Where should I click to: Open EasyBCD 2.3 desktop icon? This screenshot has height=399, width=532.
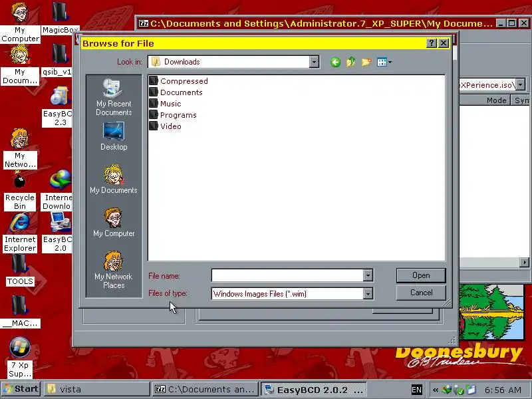[59, 106]
